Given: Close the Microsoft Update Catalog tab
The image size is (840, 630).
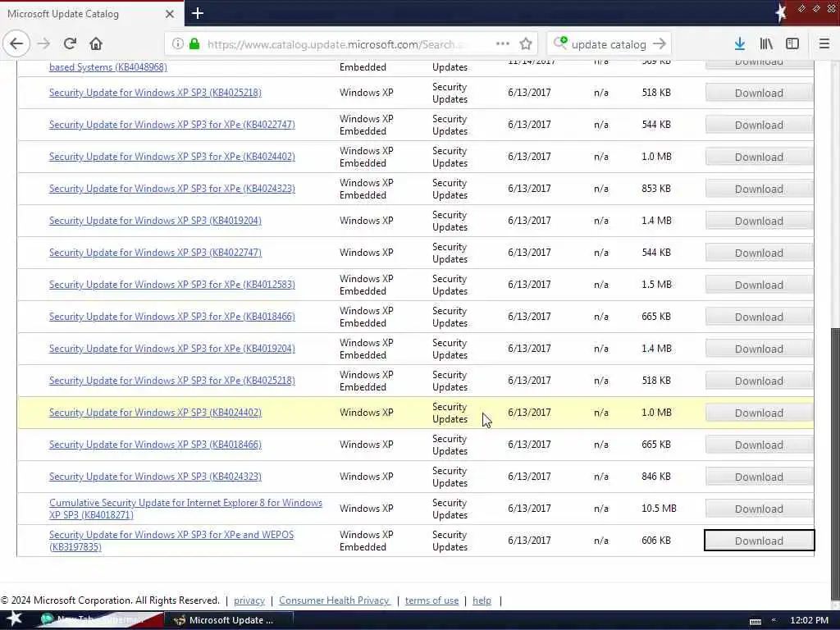Looking at the screenshot, I should click(x=169, y=14).
